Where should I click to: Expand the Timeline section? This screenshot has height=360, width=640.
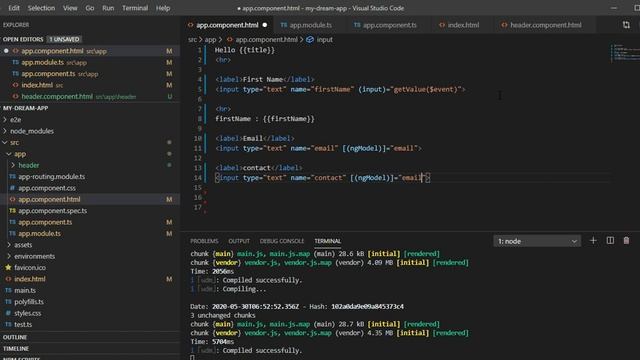click(16, 349)
